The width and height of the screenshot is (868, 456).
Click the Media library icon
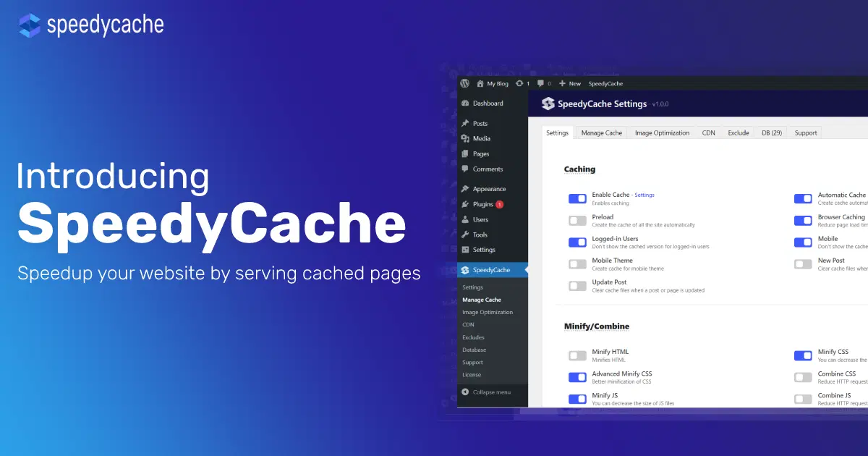point(465,139)
